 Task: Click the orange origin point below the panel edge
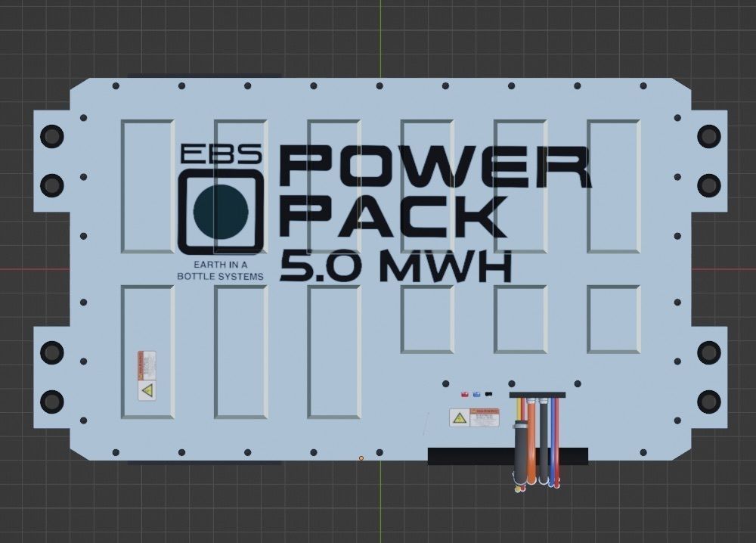(x=361, y=458)
